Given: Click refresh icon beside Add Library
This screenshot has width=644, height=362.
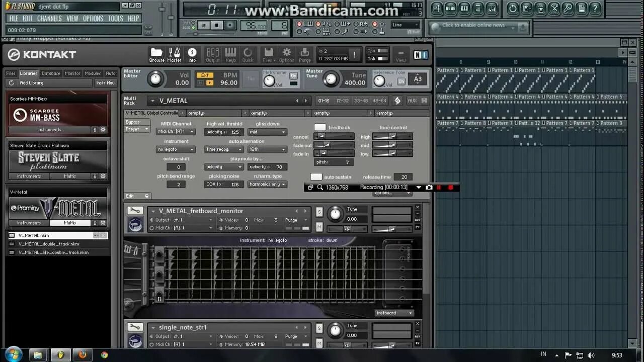Looking at the screenshot, I should pyautogui.click(x=11, y=83).
